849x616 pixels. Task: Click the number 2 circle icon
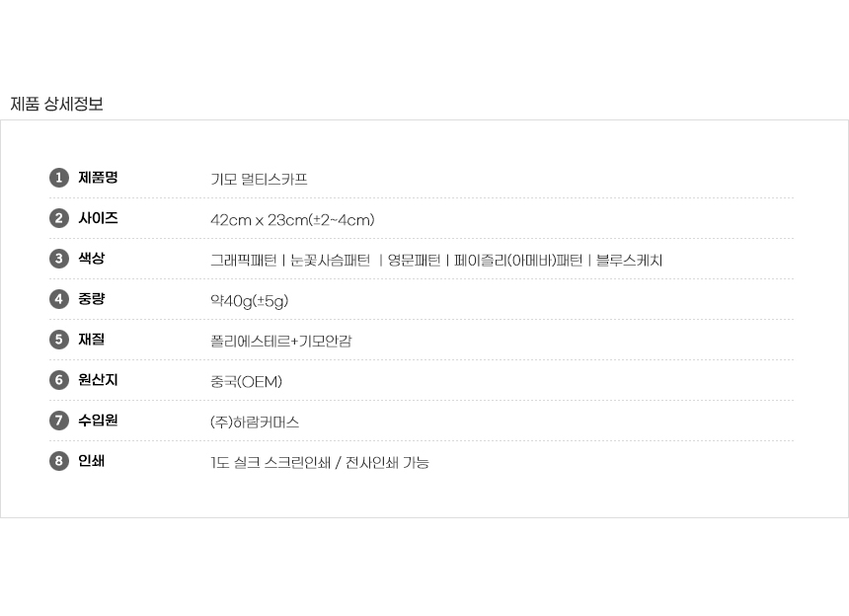59,218
